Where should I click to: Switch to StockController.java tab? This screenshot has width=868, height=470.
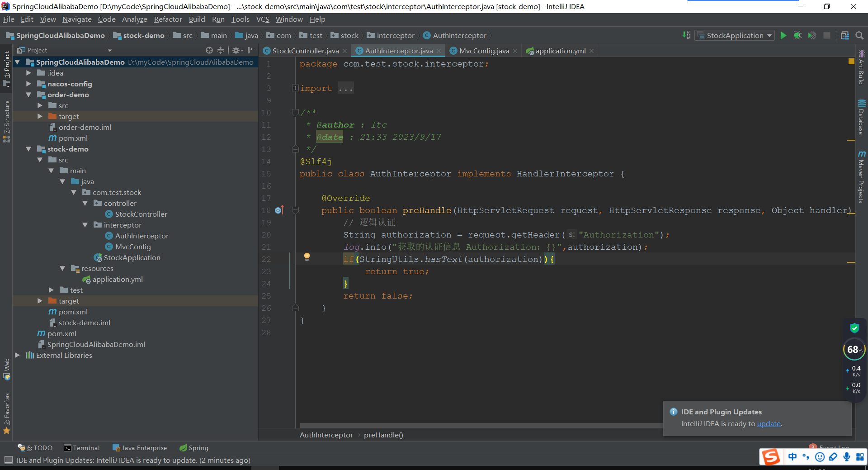click(305, 51)
